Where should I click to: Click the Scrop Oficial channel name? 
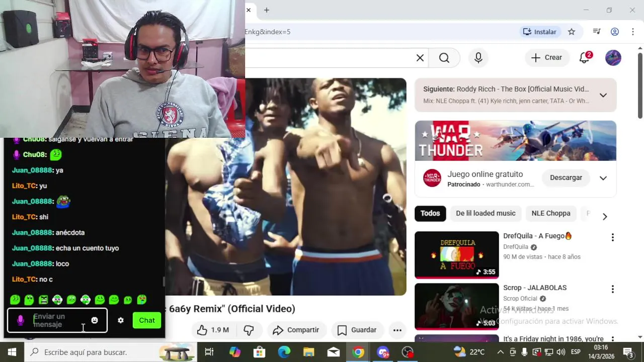520,299
